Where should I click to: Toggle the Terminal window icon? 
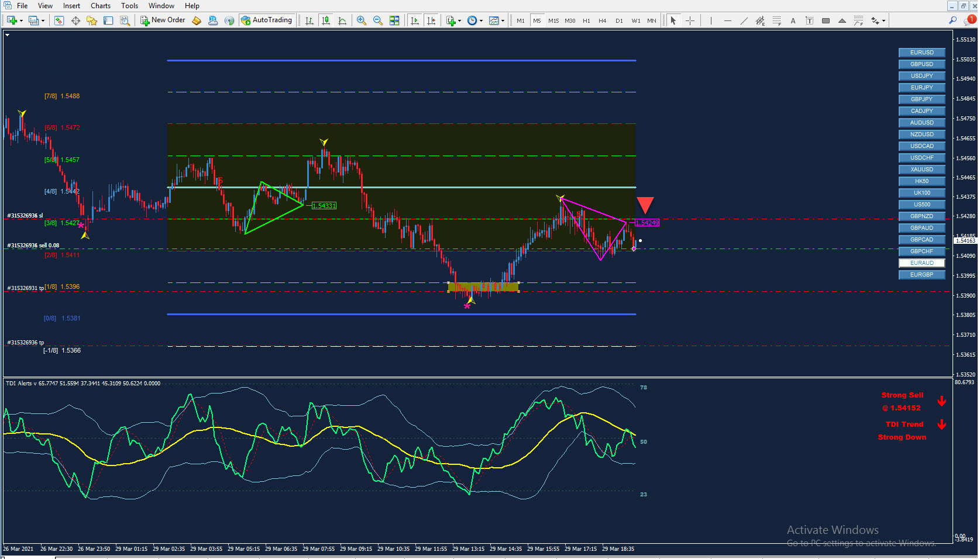[108, 20]
